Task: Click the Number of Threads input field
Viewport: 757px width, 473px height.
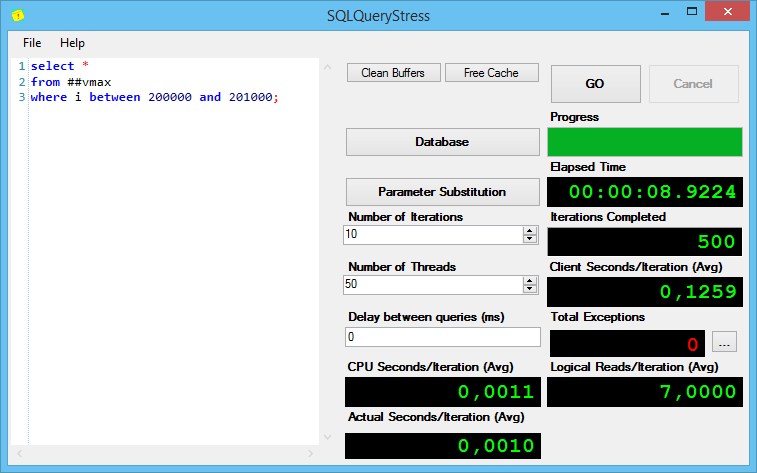Action: click(433, 285)
